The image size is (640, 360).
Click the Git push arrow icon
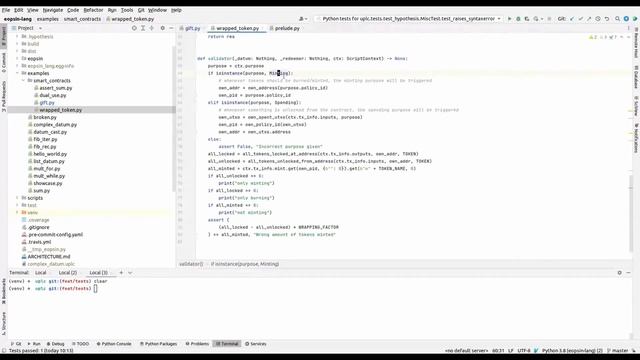tap(589, 19)
